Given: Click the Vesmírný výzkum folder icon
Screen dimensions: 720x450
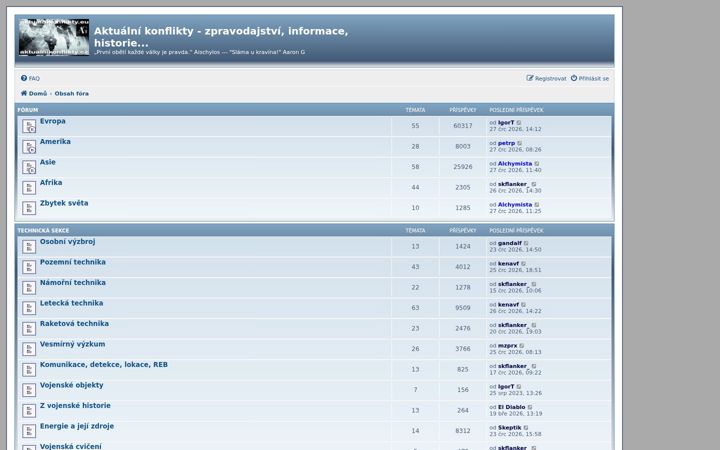Looking at the screenshot, I should click(29, 349).
